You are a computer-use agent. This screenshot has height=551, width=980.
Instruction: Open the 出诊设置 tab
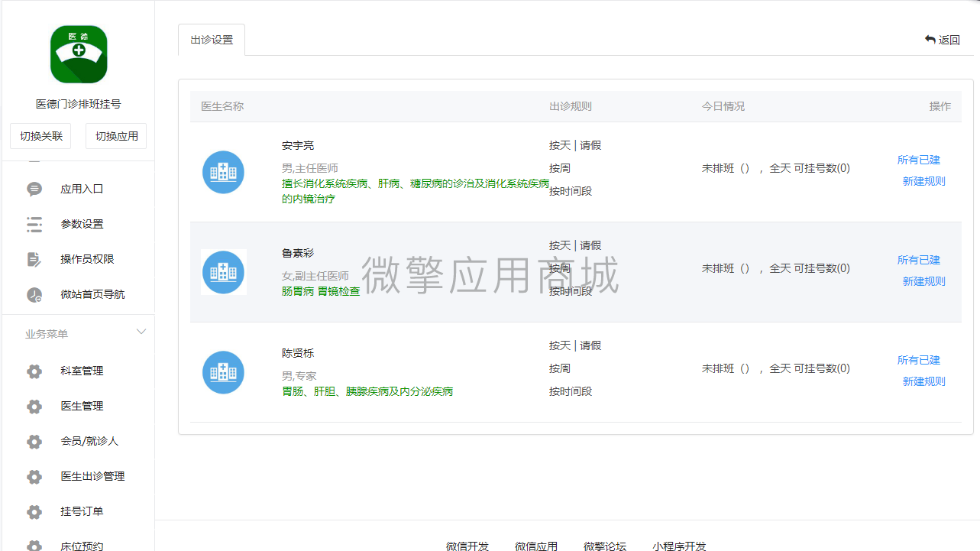pyautogui.click(x=212, y=40)
